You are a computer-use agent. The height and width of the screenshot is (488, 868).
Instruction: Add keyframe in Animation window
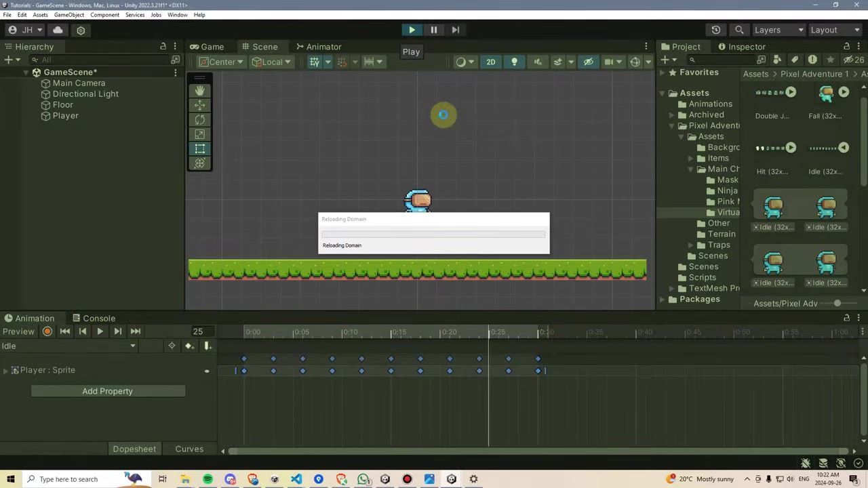(x=189, y=346)
